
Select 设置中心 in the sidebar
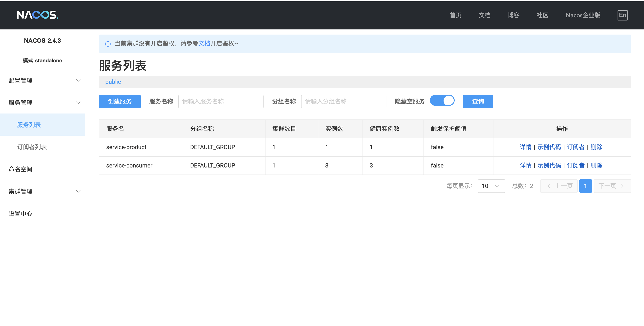click(x=20, y=214)
